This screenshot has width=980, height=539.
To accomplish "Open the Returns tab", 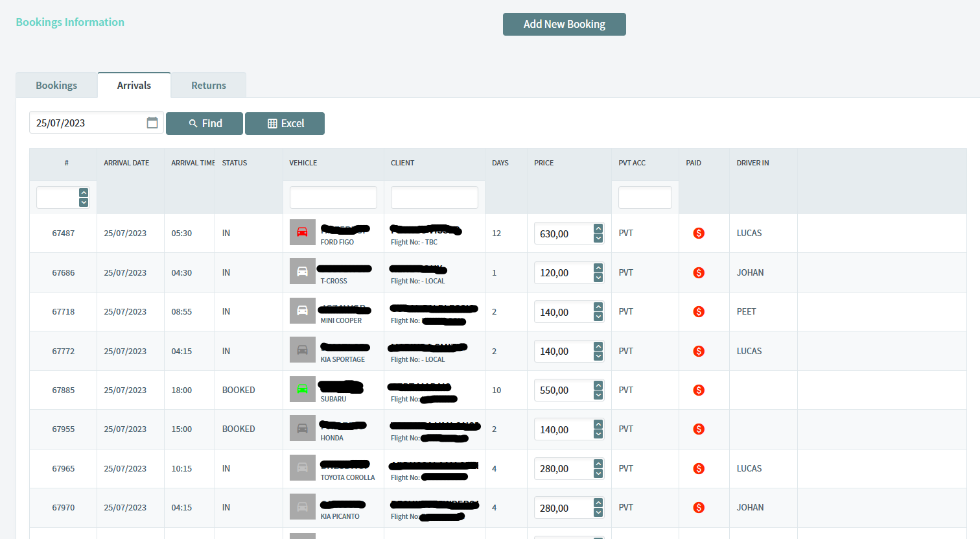I will click(209, 86).
